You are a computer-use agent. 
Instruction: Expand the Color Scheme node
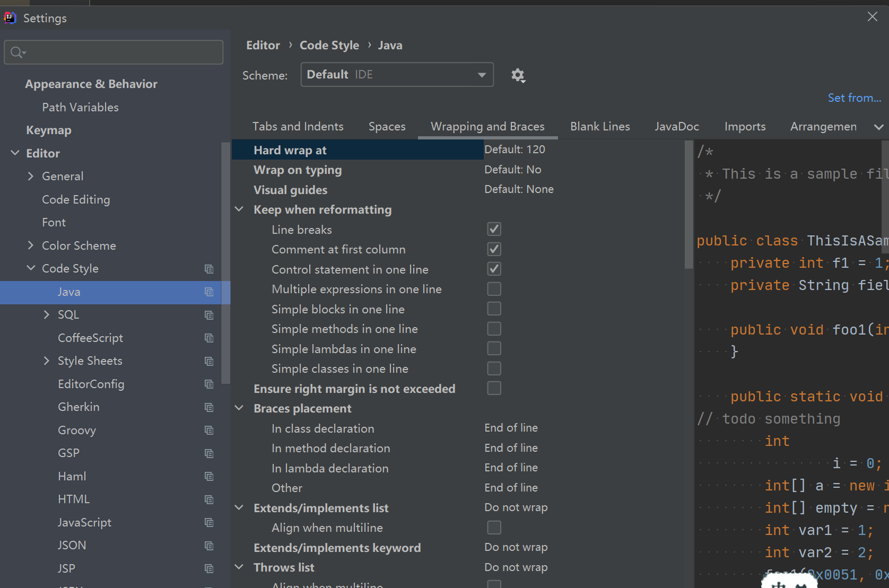point(30,245)
